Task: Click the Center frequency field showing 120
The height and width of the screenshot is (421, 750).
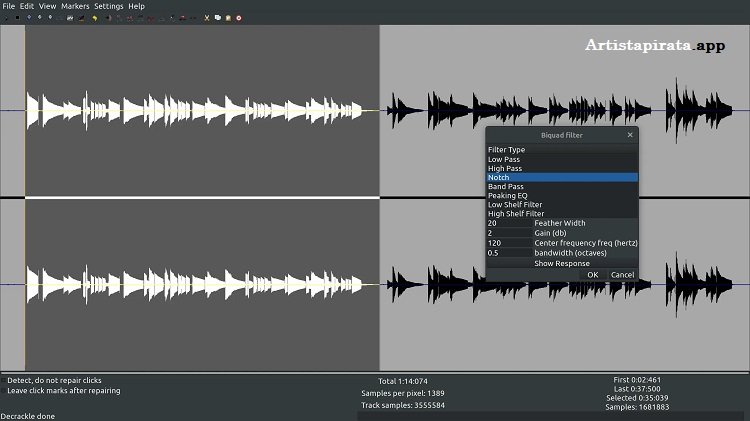Action: pyautogui.click(x=509, y=243)
